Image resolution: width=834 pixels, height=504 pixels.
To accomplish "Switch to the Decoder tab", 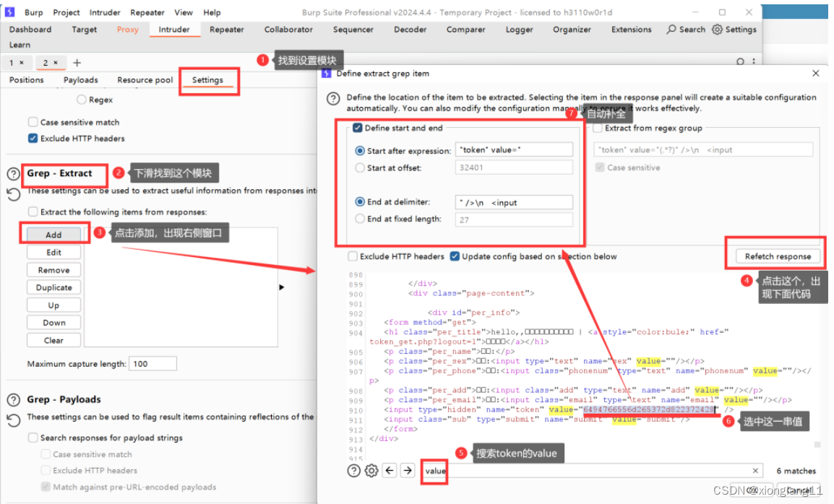I will pyautogui.click(x=410, y=29).
